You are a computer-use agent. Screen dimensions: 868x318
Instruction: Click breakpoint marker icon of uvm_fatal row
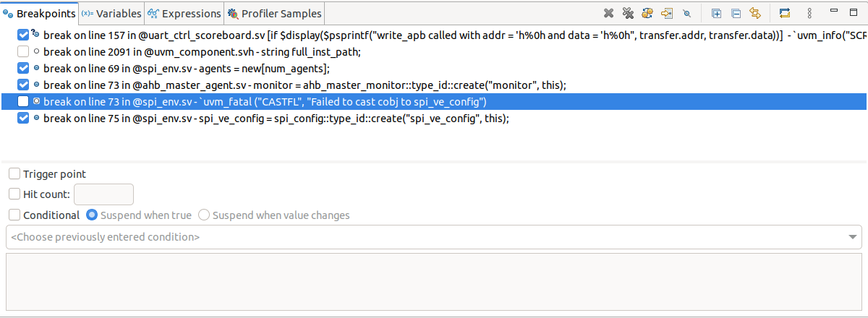[x=36, y=101]
